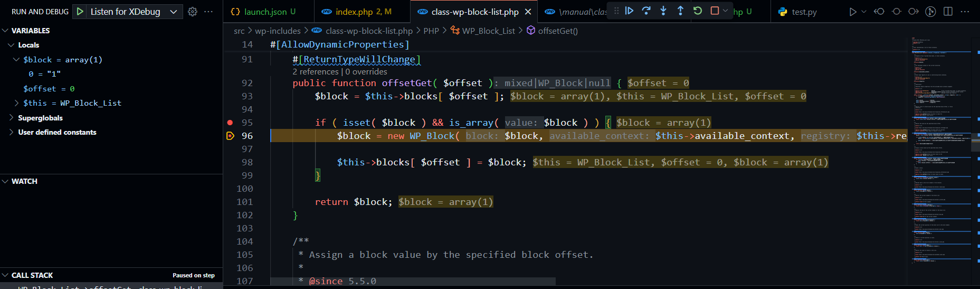Collapse the WATCH section
Image resolution: width=980 pixels, height=289 pixels.
pos(5,181)
